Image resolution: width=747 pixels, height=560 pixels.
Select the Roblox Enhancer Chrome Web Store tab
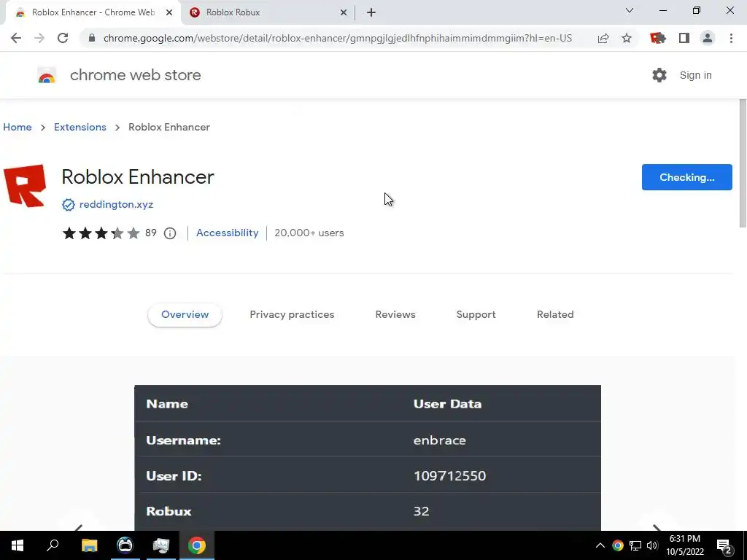(93, 12)
